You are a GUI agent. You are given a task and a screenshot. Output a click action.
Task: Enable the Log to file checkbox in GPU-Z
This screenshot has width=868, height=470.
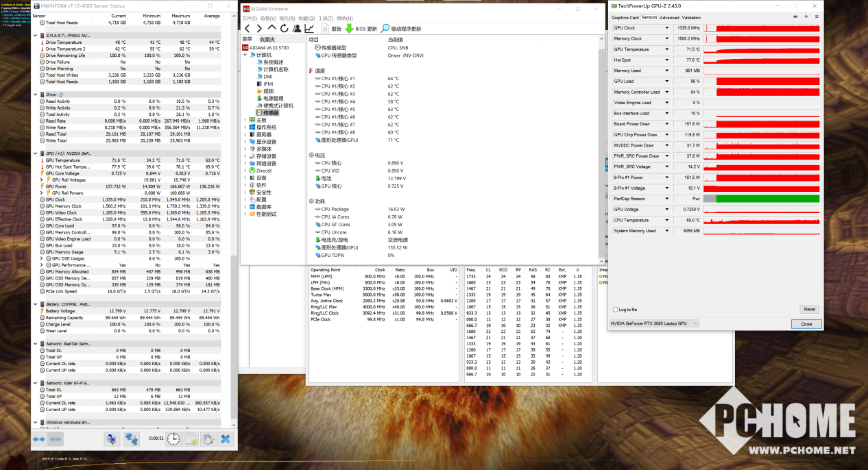click(x=614, y=310)
